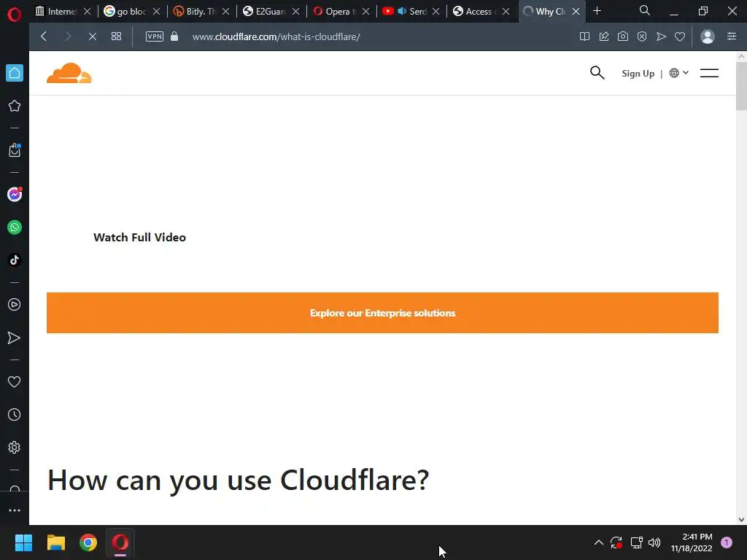Screen dimensions: 747x560
Task: Toggle the VPN badge in address bar
Action: coord(155,36)
